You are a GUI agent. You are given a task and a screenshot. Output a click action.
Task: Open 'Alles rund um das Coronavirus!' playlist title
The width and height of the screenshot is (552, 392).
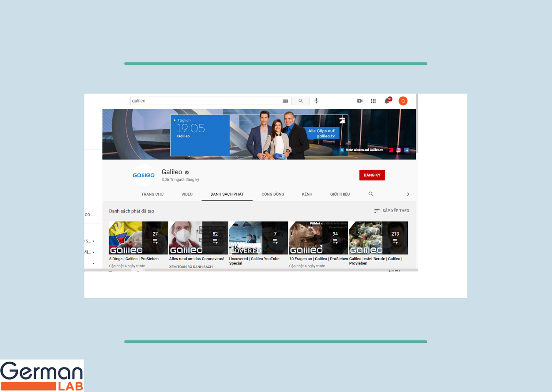point(197,259)
